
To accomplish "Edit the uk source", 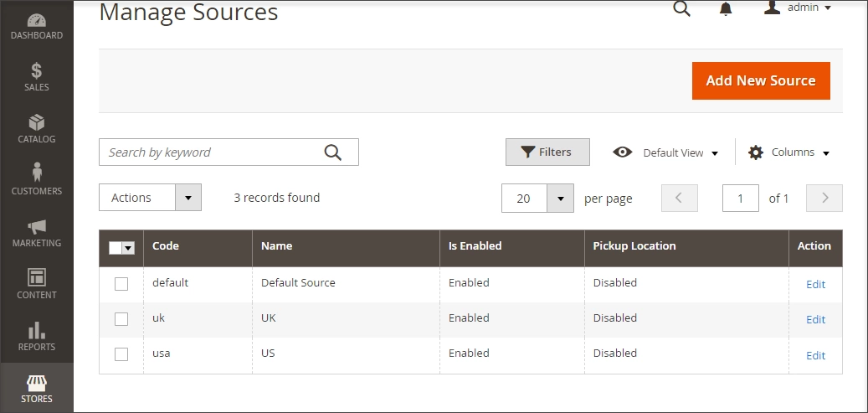I will click(x=815, y=320).
